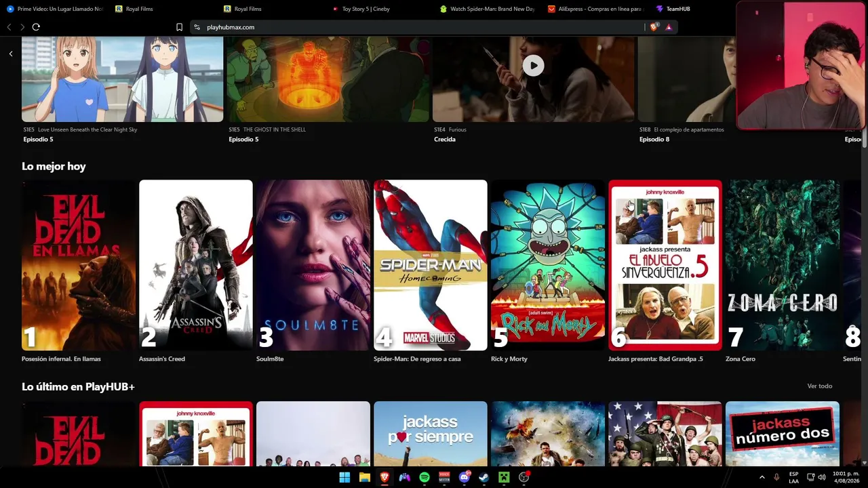Viewport: 868px width, 488px height.
Task: Click the 'Rick y Morty' title text
Action: (x=509, y=359)
